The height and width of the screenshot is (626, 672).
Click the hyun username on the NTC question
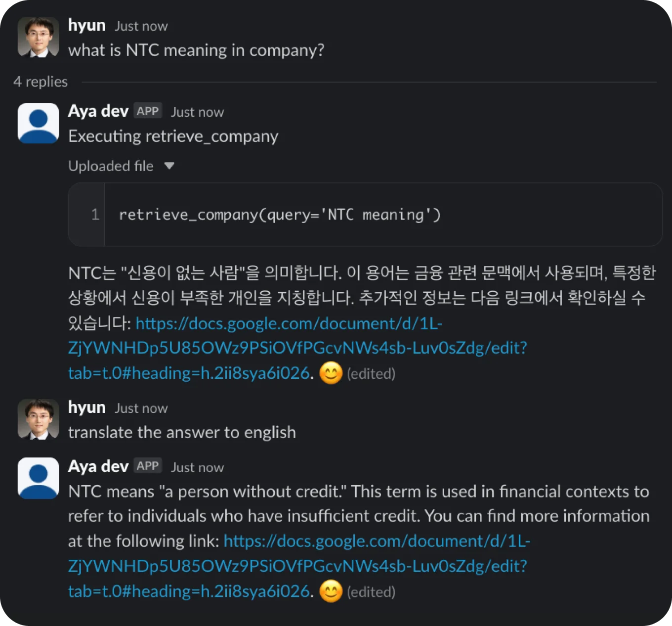coord(87,25)
